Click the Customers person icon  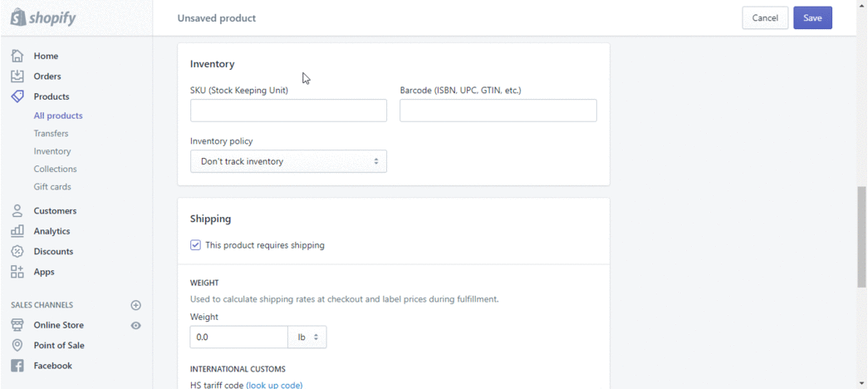point(17,210)
